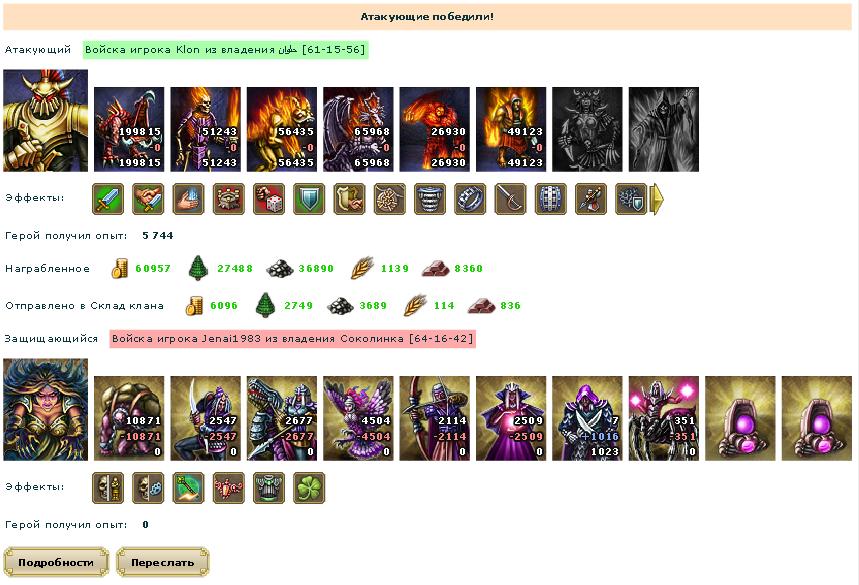
Task: Open the Подробности details button
Action: (56, 562)
